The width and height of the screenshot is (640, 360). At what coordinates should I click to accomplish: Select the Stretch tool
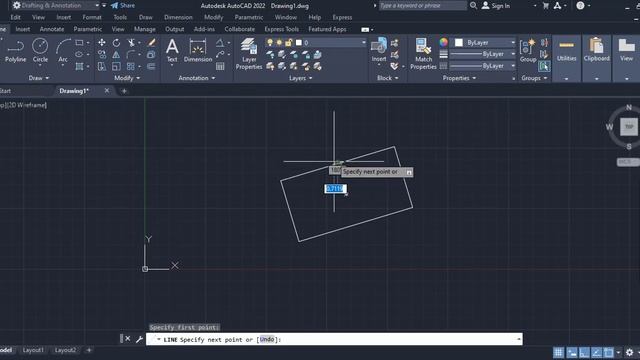tap(102, 66)
